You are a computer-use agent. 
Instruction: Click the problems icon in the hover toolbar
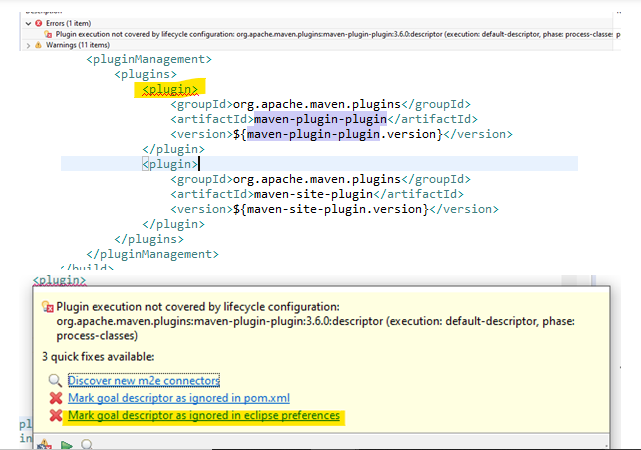pyautogui.click(x=44, y=444)
